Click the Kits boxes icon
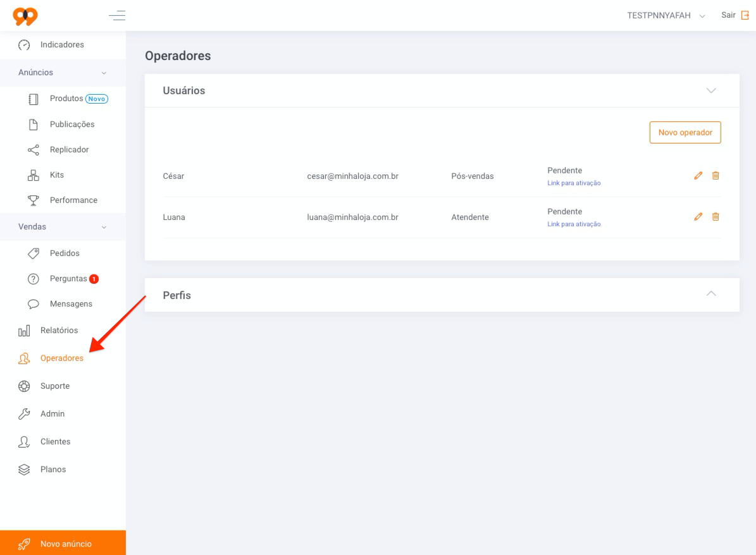 34,175
